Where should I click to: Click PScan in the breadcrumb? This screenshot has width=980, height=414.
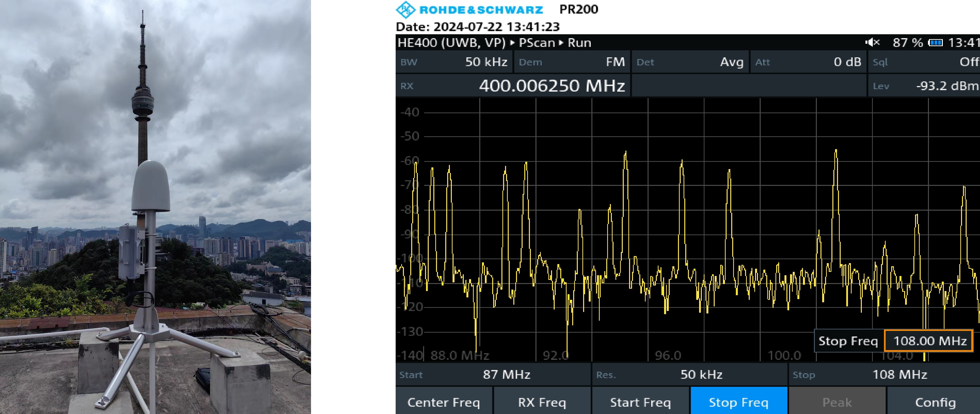coord(537,43)
